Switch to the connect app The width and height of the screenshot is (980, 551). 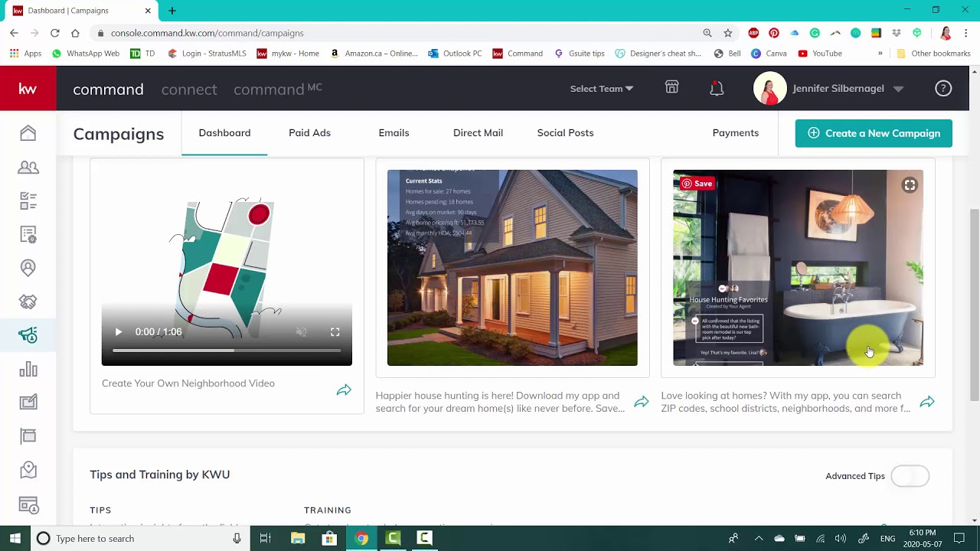pyautogui.click(x=189, y=90)
